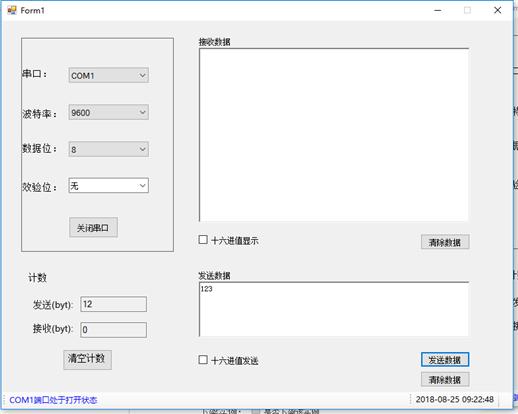
Task: Open the 数据位 dropdown showing 8
Action: point(109,149)
